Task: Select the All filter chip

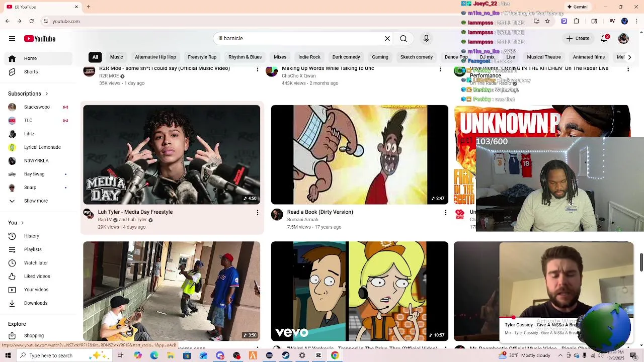Action: (x=95, y=57)
